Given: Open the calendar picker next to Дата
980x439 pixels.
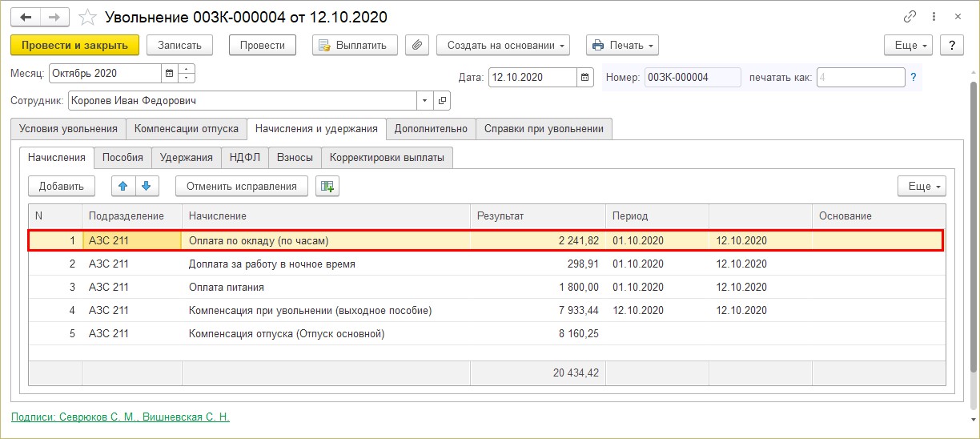Looking at the screenshot, I should [x=586, y=77].
